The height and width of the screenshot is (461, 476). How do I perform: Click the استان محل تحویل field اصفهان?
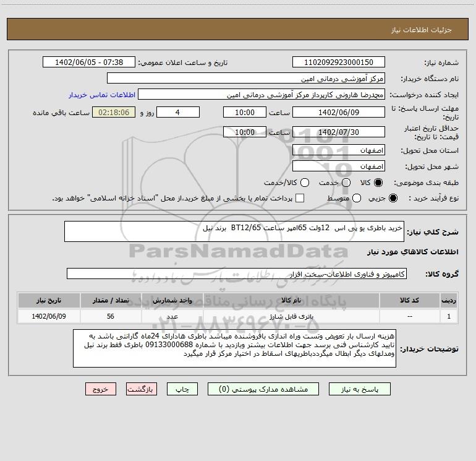pos(339,150)
